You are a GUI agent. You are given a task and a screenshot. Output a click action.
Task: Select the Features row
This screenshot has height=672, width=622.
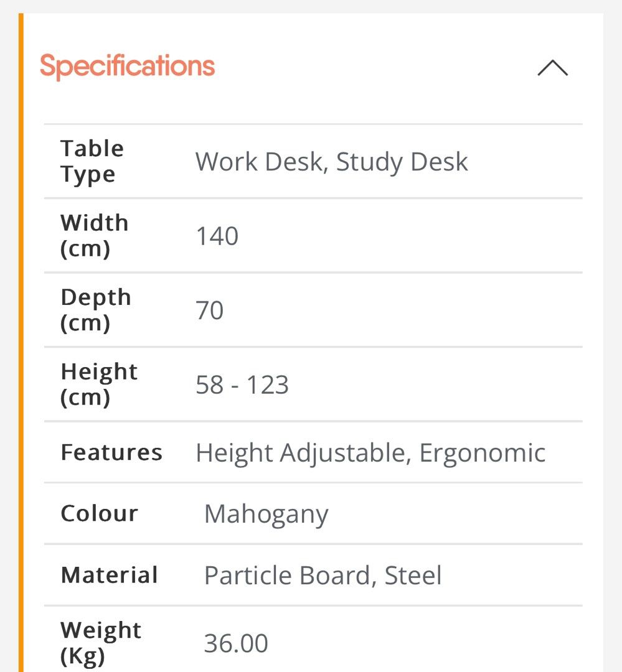[x=111, y=452]
